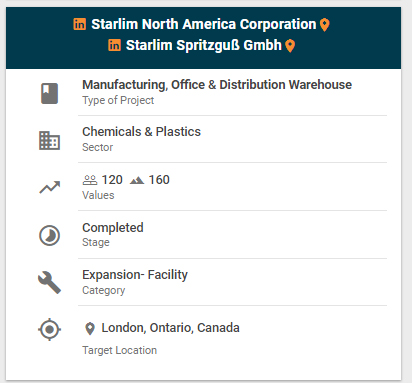
Task: Click the Values trend-line icon
Action: pos(50,187)
